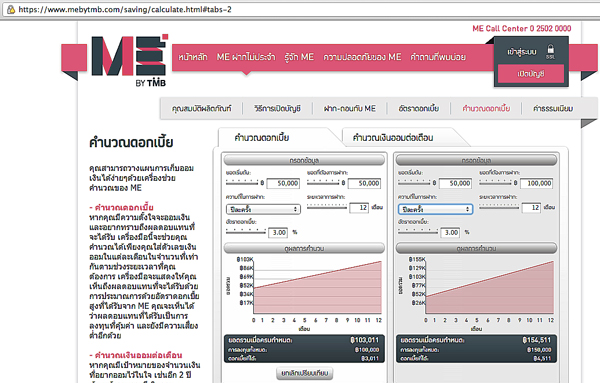Expand the left panel ปีละครั้ง frequency dropdown

coord(263,209)
